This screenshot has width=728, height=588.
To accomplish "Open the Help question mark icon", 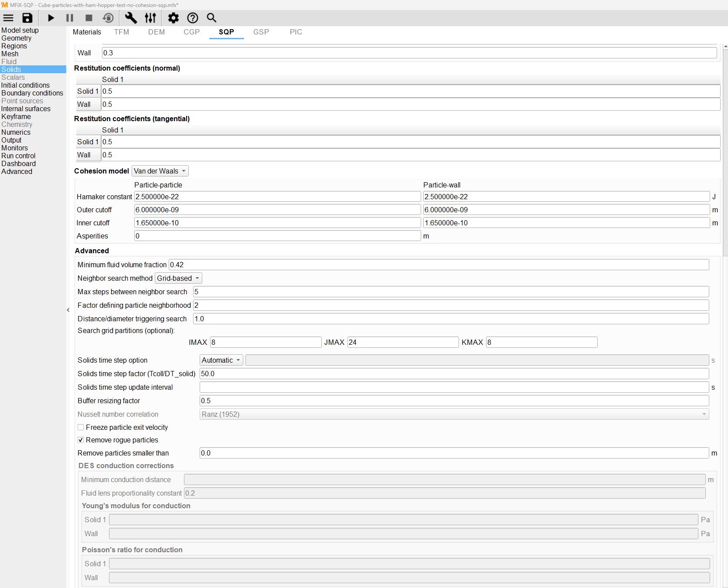I will [193, 18].
